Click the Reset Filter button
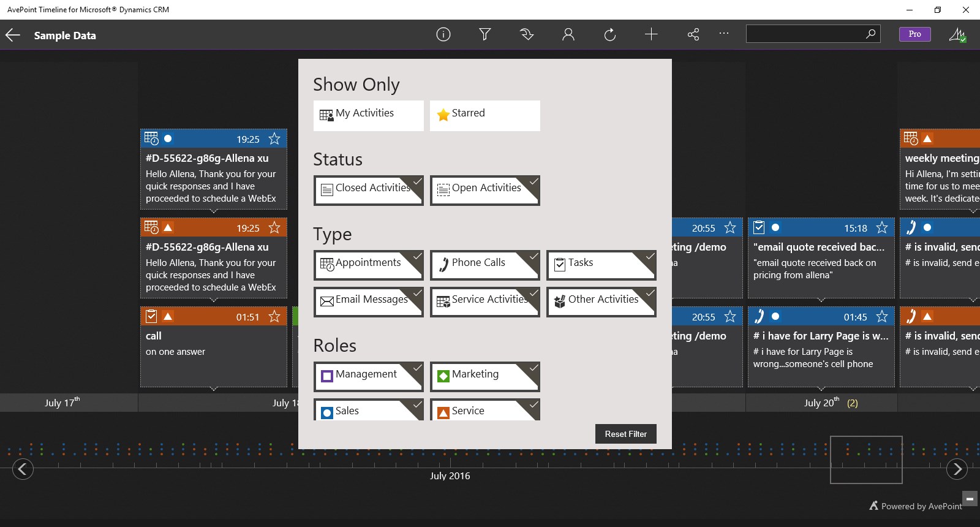This screenshot has width=980, height=527. (626, 434)
